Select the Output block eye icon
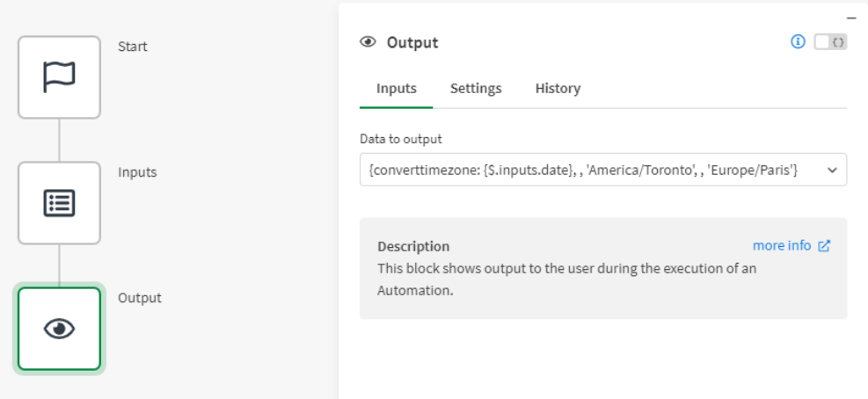868x399 pixels. pyautogui.click(x=59, y=329)
